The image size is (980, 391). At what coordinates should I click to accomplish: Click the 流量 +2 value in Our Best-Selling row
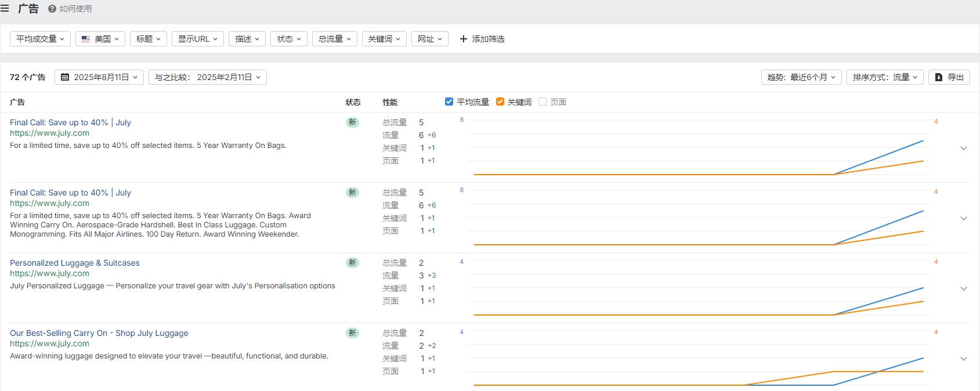(427, 346)
